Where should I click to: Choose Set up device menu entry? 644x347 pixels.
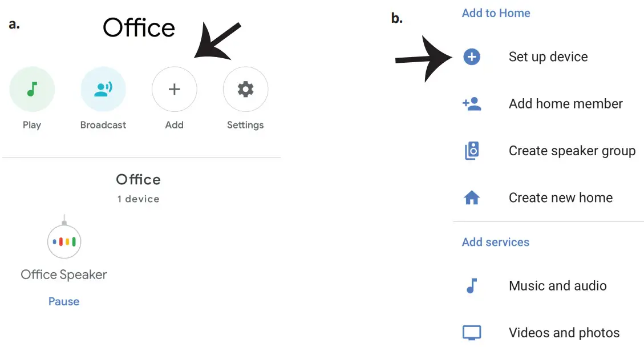coord(548,57)
